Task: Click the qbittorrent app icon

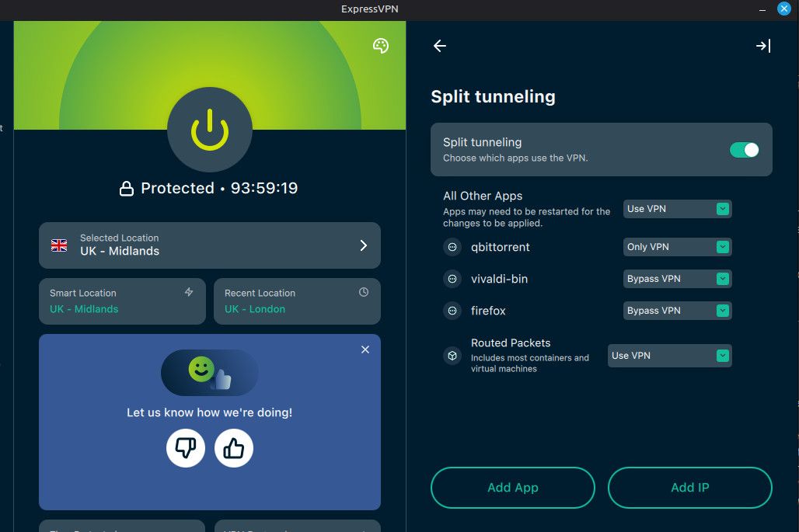Action: (452, 247)
